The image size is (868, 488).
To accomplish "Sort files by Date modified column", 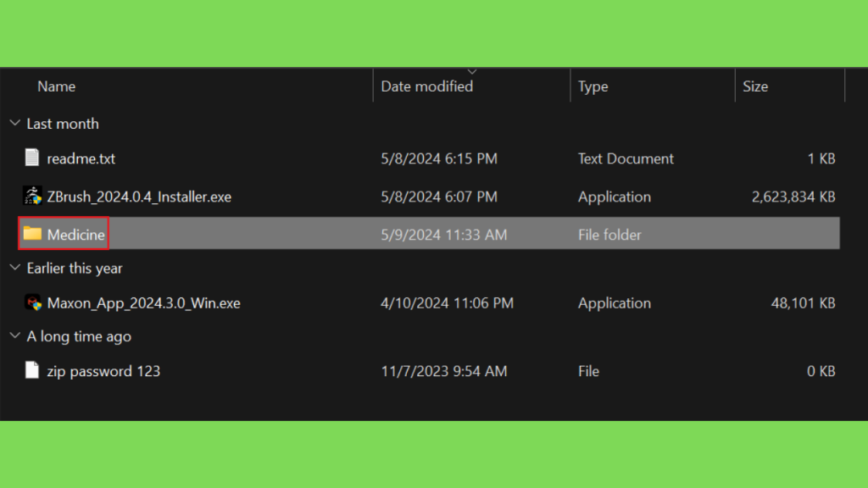I will [x=427, y=86].
